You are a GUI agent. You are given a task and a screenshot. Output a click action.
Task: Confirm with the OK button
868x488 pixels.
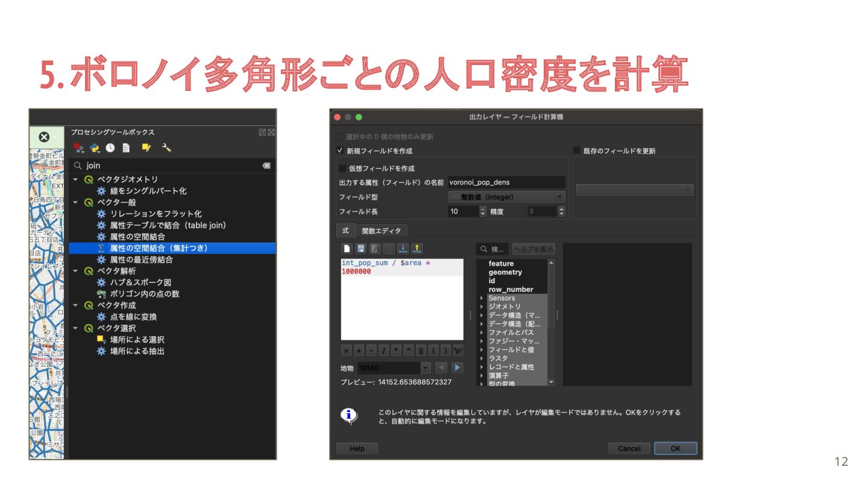tap(676, 448)
